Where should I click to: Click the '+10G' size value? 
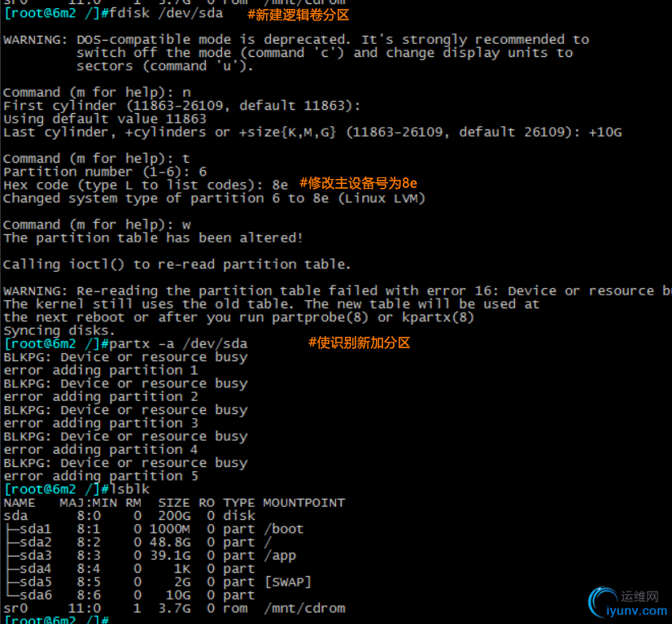pyautogui.click(x=605, y=132)
